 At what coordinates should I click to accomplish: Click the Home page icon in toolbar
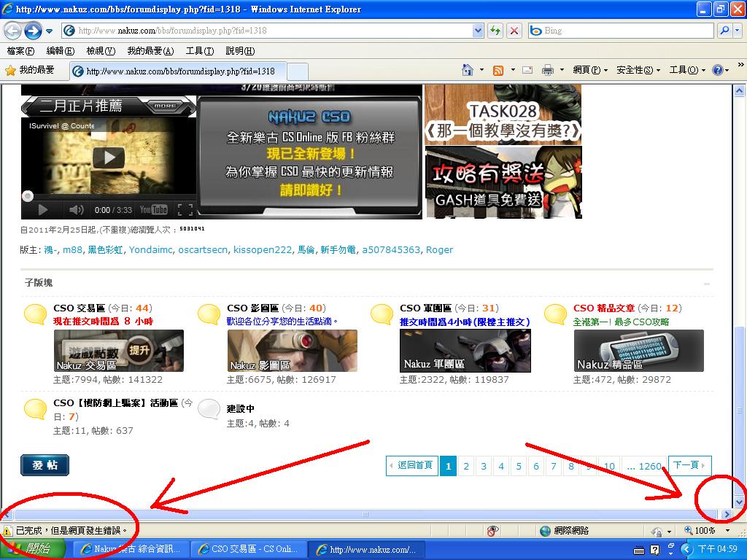tap(468, 70)
